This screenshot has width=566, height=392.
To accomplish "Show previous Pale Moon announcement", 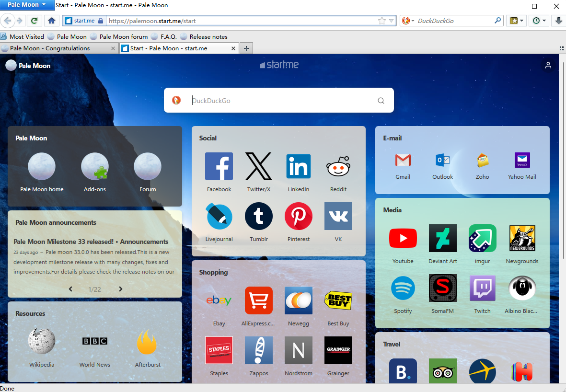I will [70, 289].
